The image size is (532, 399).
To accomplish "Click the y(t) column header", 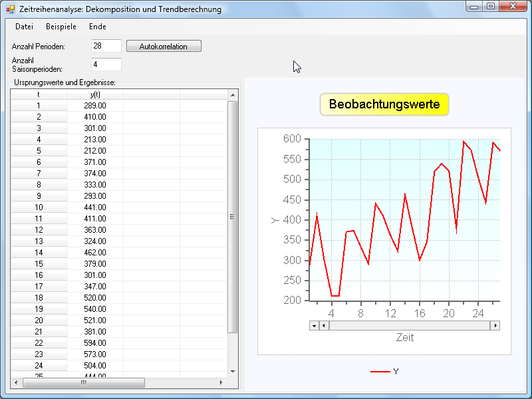I will [95, 94].
